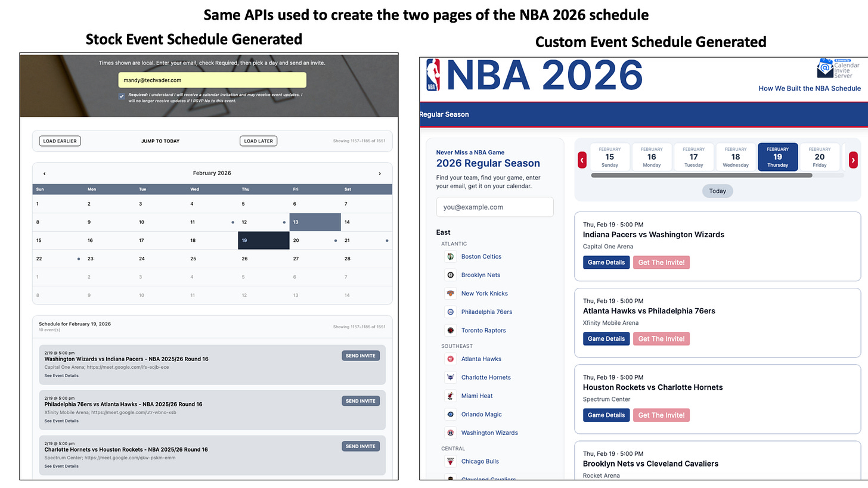Click the Load Later button

click(259, 141)
